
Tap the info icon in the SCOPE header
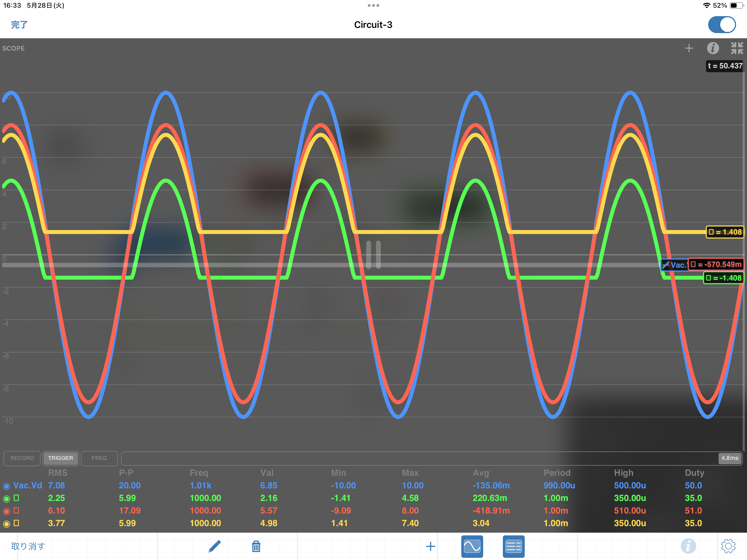click(x=713, y=48)
